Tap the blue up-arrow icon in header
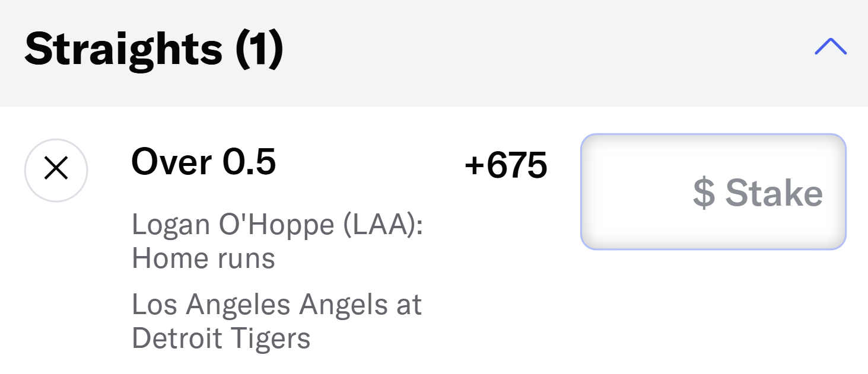868x374 pixels. (831, 47)
